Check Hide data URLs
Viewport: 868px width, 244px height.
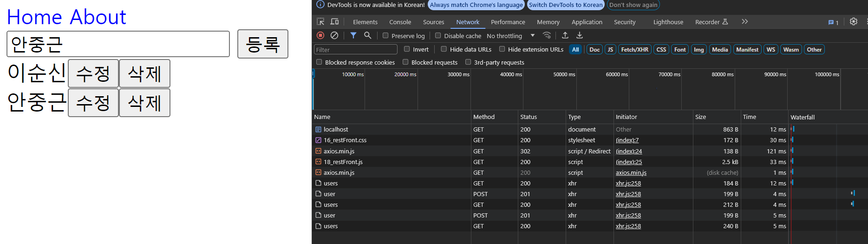(x=444, y=49)
